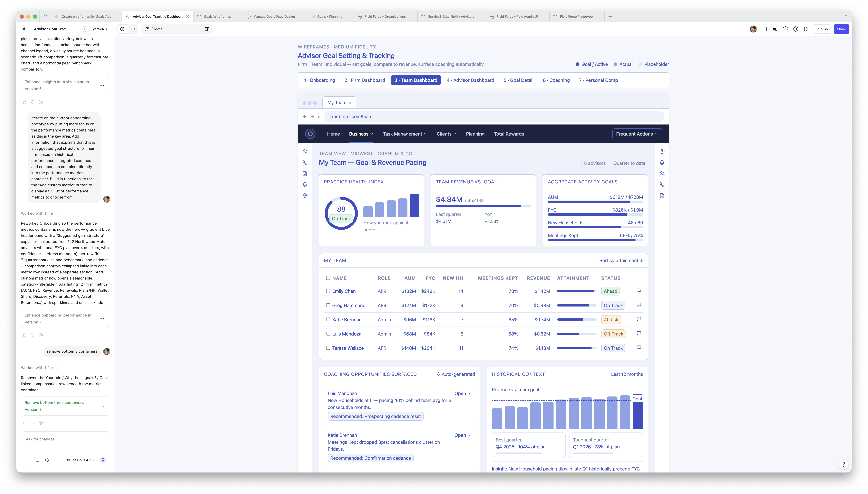Click the phone icon in left sidebar
868x494 pixels.
[305, 163]
